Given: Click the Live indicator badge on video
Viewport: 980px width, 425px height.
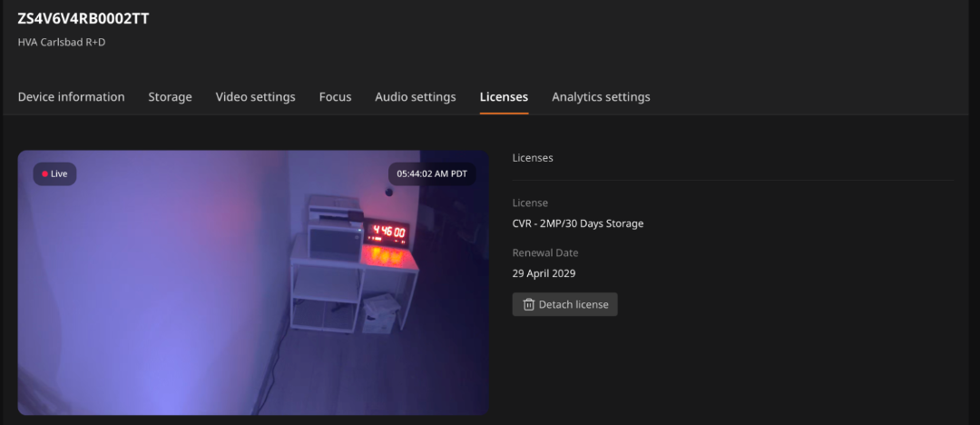Looking at the screenshot, I should pyautogui.click(x=55, y=174).
